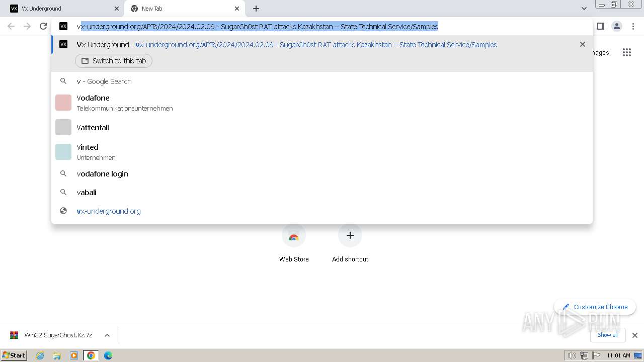Close the Vx Underground tab
Screen dimensions: 644x362
click(116, 9)
